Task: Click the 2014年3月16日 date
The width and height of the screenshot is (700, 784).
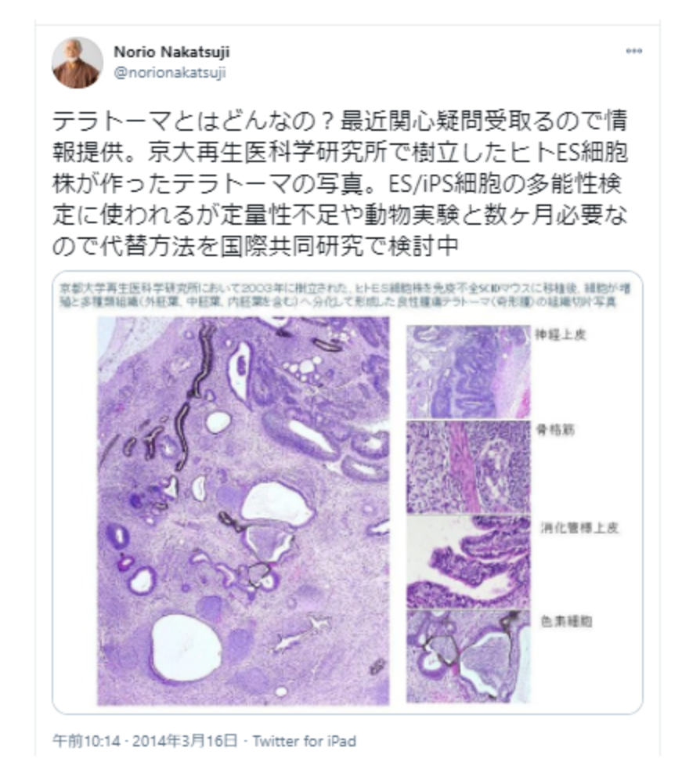Action: point(185,740)
